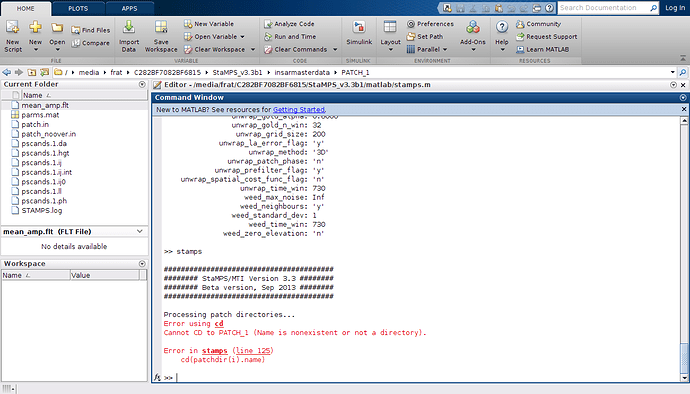Start Run and Time profiler
The image size is (690, 394).
pos(290,37)
